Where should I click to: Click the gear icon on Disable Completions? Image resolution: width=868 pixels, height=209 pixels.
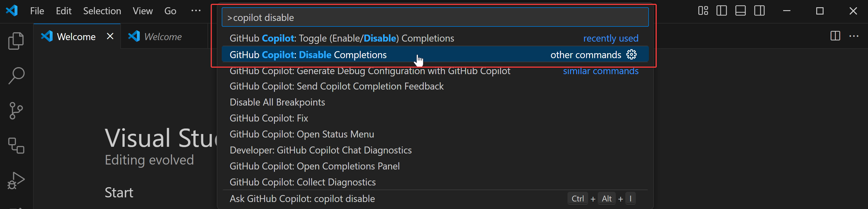[631, 55]
